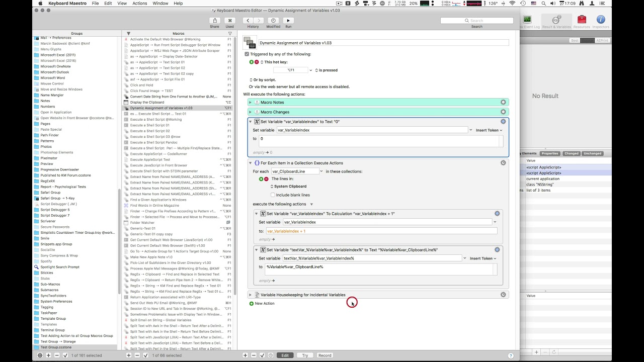Expand the Macro Changes action
The width and height of the screenshot is (644, 362).
pos(250,112)
